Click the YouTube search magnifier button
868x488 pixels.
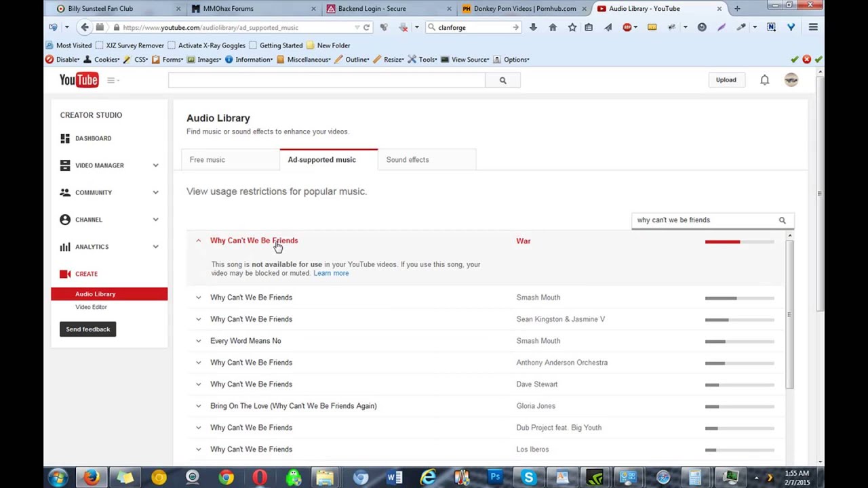tap(502, 80)
